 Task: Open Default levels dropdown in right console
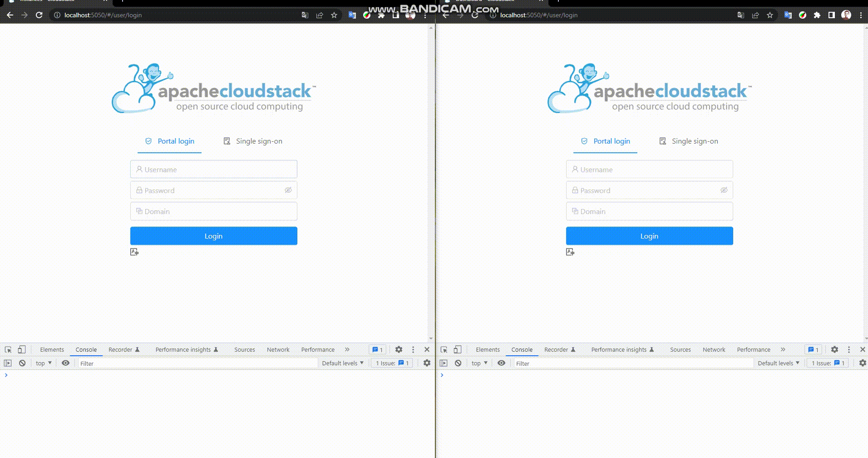coord(779,363)
